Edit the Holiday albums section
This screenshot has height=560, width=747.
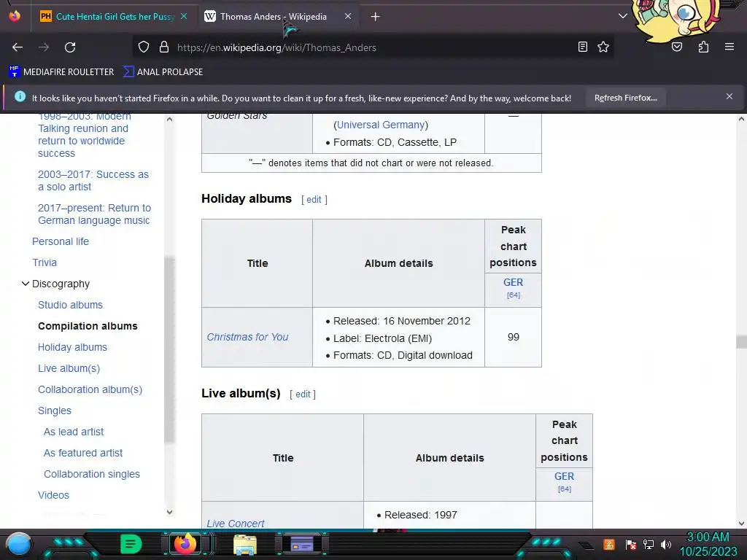click(x=314, y=200)
